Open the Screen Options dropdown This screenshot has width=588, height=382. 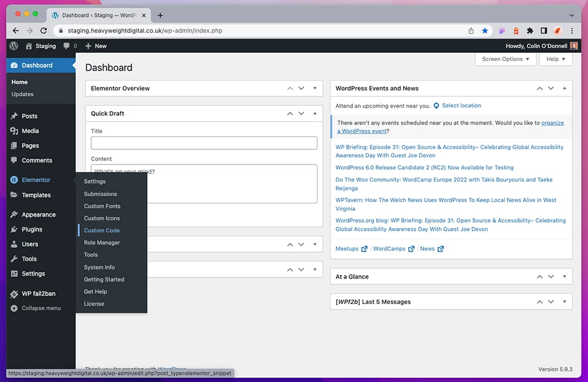pyautogui.click(x=506, y=59)
